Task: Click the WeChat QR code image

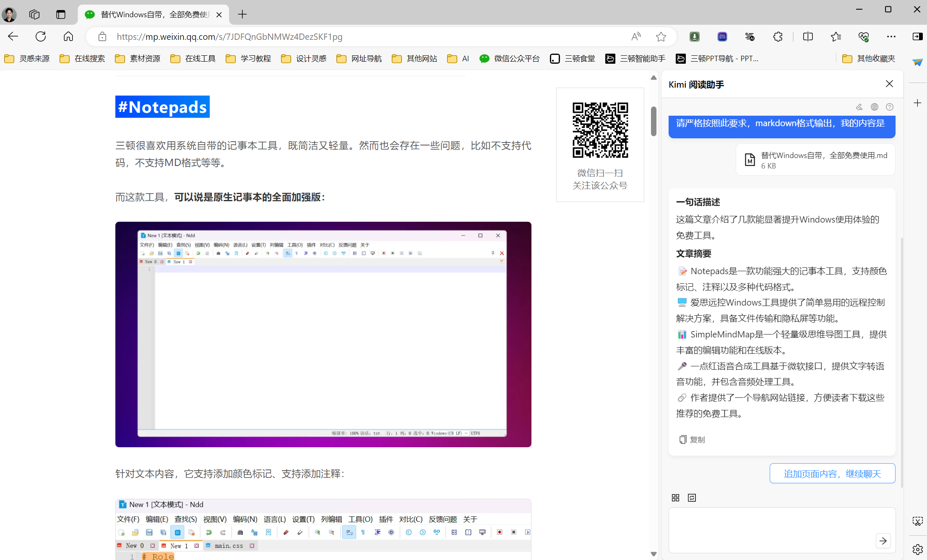Action: (x=600, y=130)
